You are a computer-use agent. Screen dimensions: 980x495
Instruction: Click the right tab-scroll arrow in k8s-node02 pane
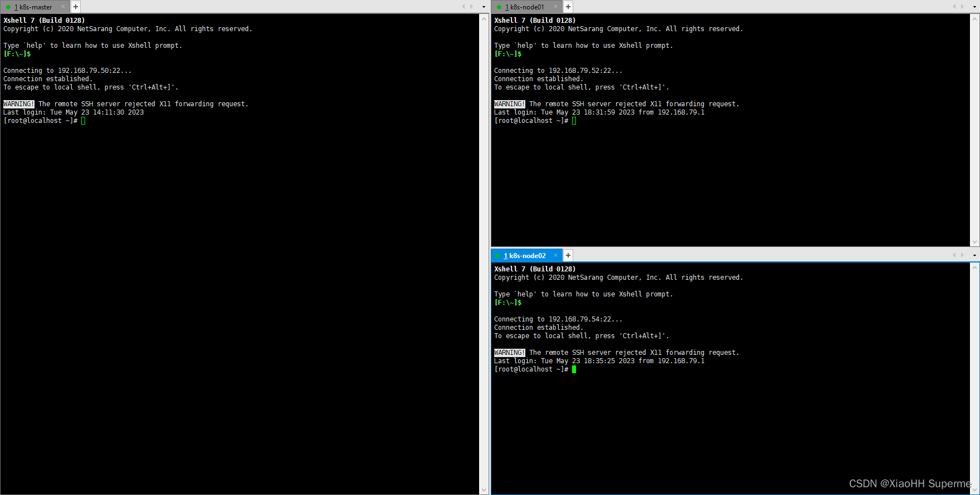[x=963, y=255]
